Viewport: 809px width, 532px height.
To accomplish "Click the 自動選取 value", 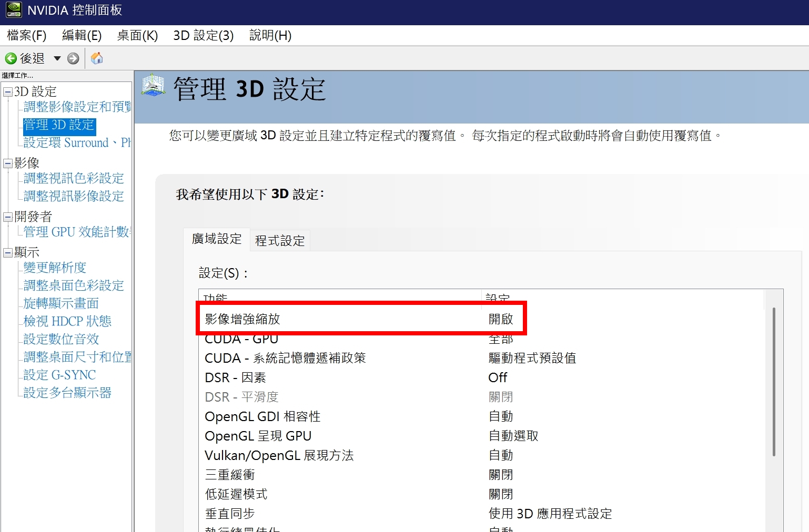I will coord(513,436).
